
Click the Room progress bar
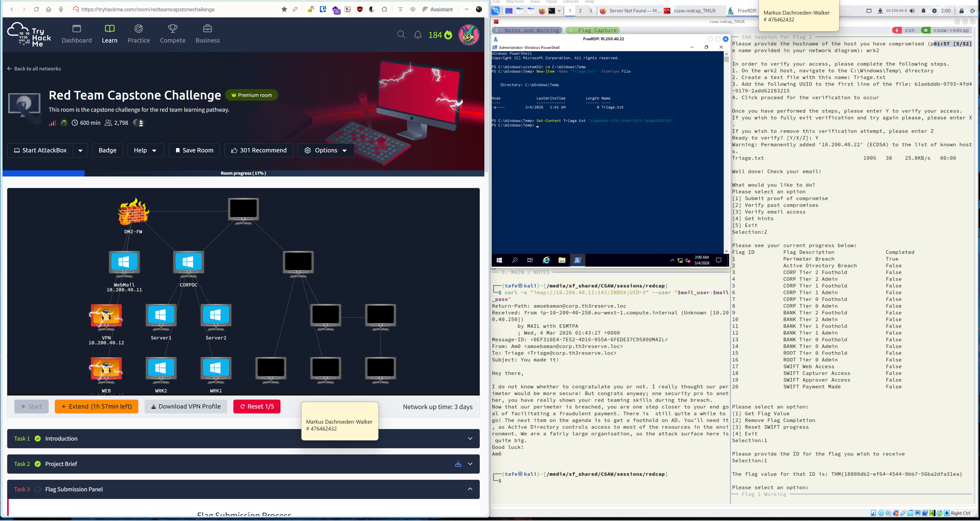click(244, 173)
